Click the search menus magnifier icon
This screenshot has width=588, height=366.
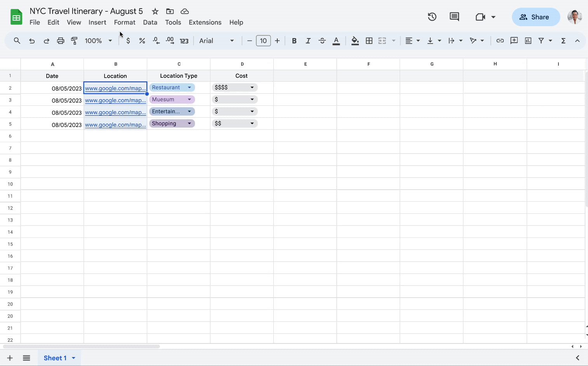17,40
